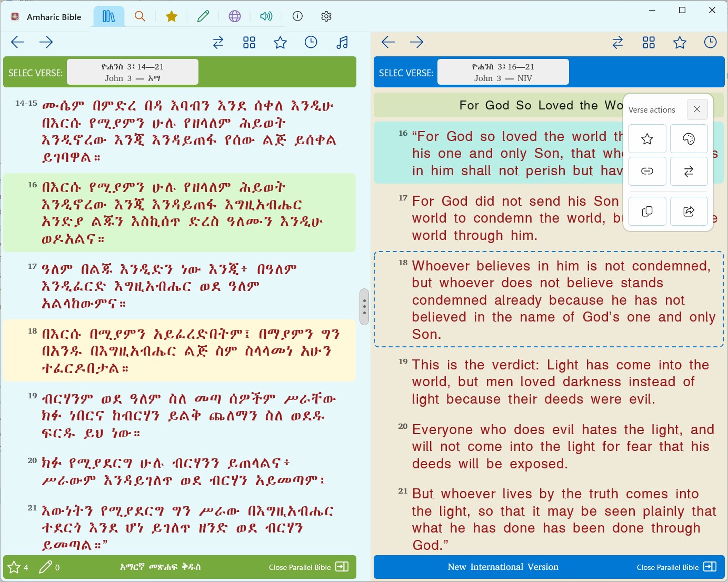Open the John 3 Amharic verse selector

click(133, 72)
